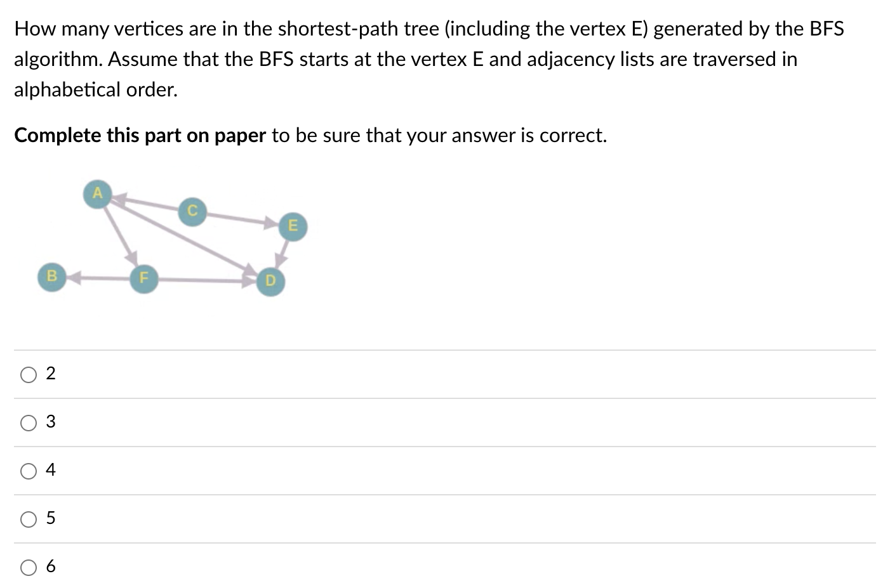Select the radio button for answer 5
Viewport: 890px width, 588px height.
(x=28, y=519)
